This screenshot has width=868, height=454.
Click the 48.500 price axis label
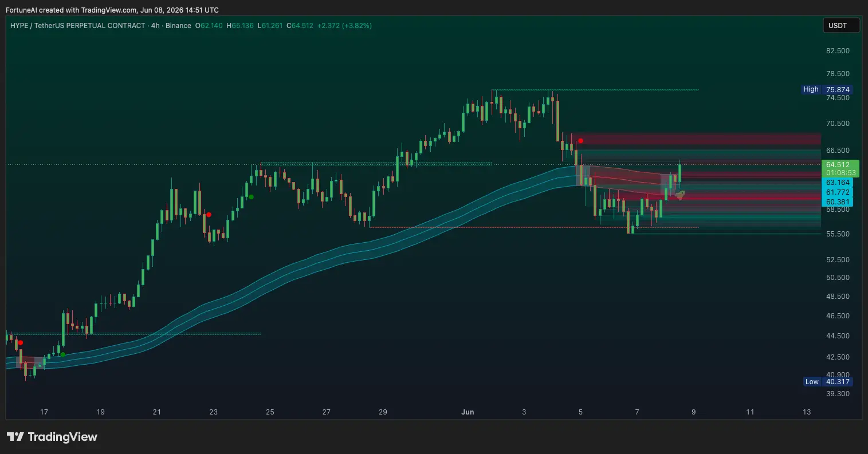point(838,297)
